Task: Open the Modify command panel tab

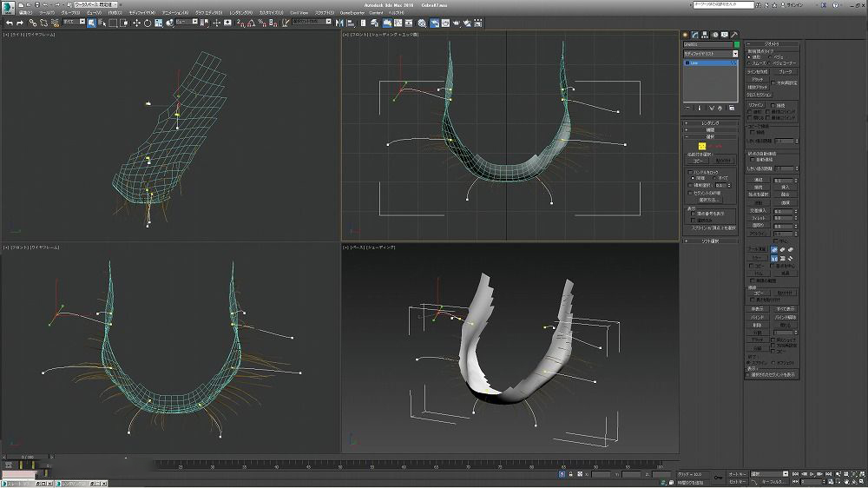Action: pos(694,34)
